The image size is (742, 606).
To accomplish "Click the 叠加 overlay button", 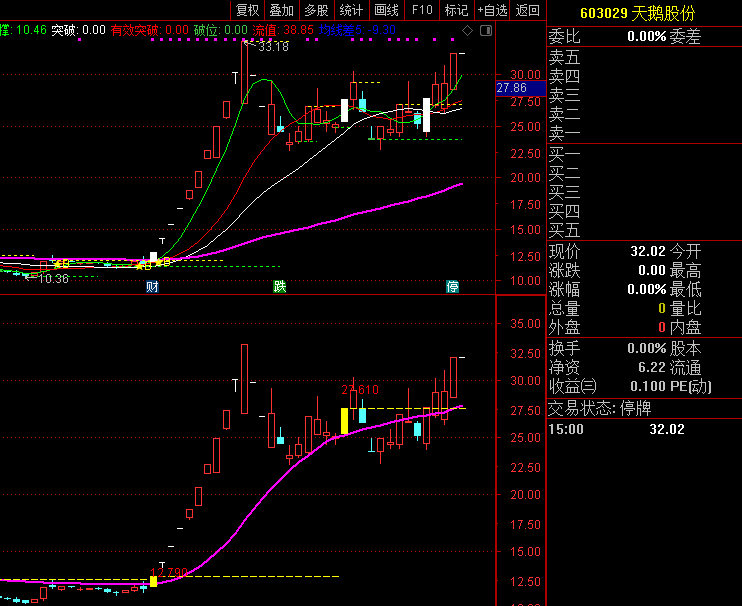I will 282,10.
